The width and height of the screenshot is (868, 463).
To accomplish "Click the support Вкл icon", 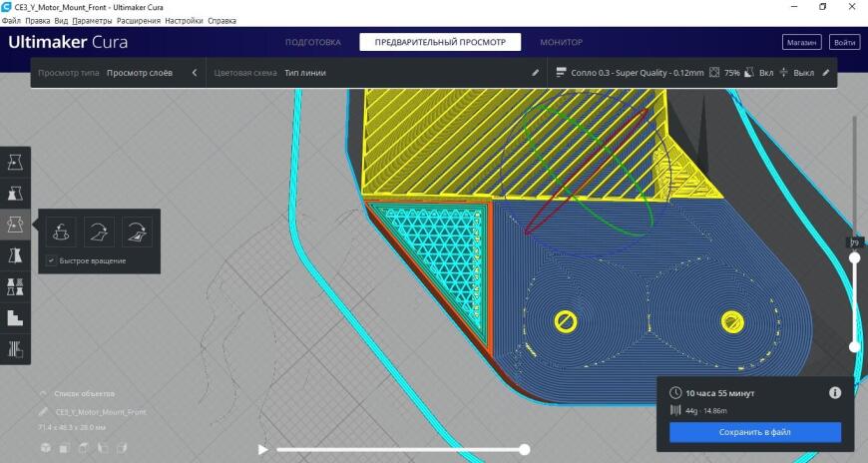I will 749,73.
